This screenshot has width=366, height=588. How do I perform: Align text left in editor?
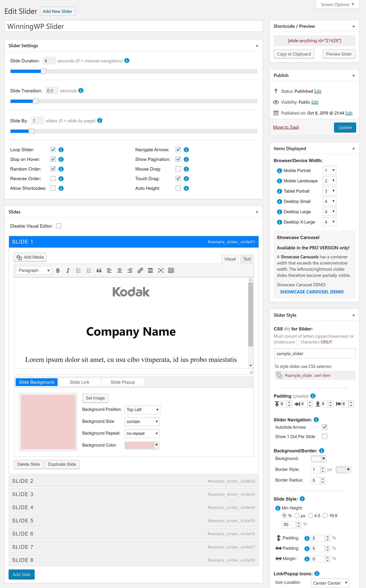click(109, 271)
